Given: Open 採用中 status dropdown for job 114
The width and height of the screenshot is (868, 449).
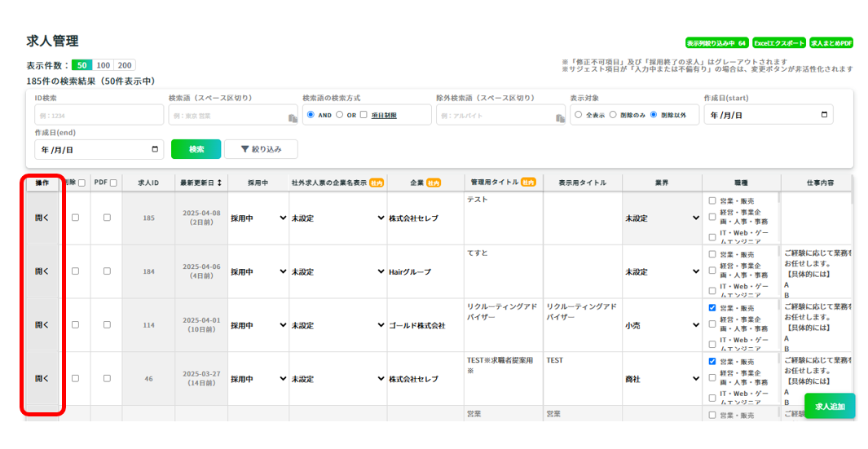Looking at the screenshot, I should [x=258, y=325].
